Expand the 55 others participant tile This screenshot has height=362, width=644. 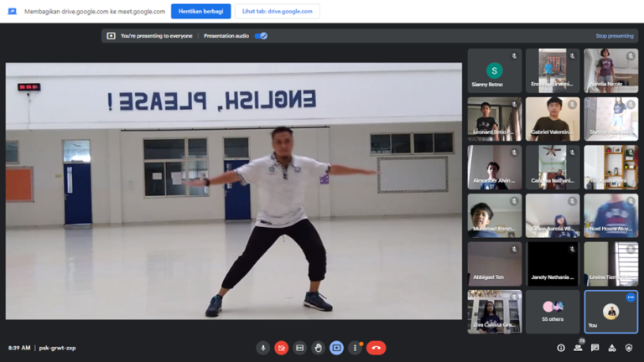coord(553,312)
